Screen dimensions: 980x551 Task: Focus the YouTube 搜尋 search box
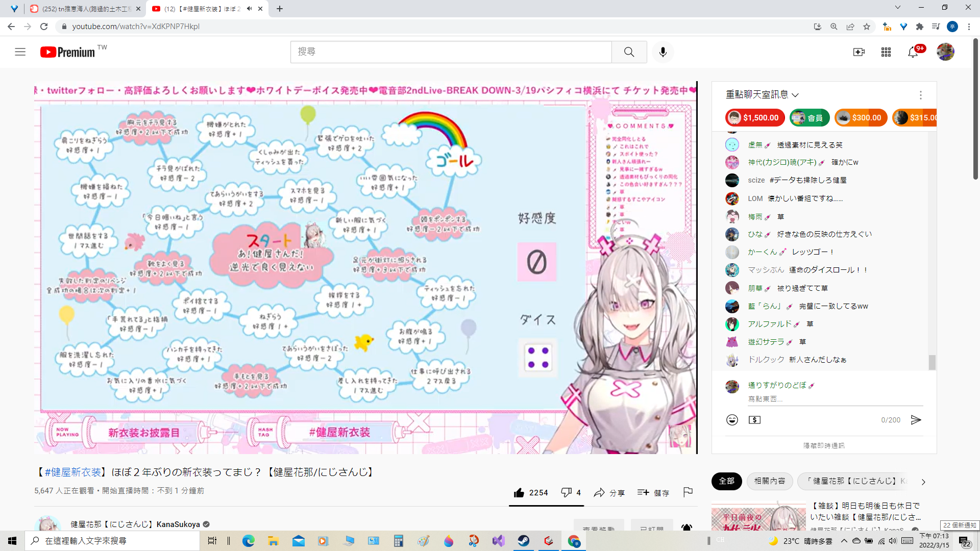click(451, 52)
